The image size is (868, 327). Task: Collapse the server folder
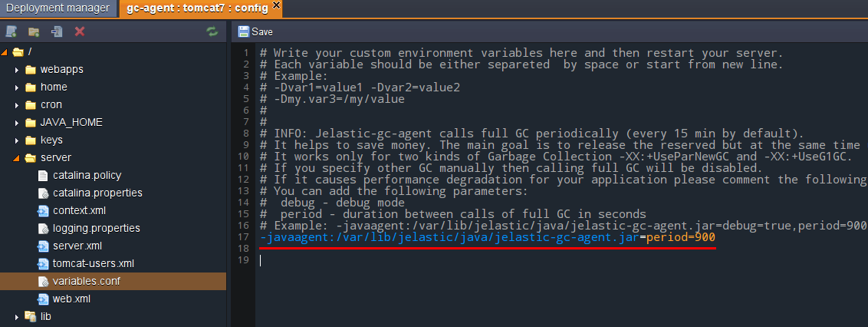[16, 158]
